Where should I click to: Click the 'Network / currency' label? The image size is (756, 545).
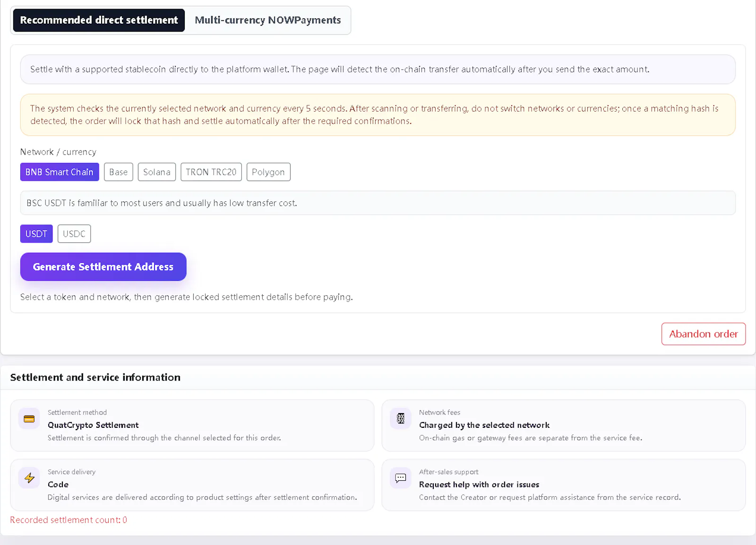[58, 152]
